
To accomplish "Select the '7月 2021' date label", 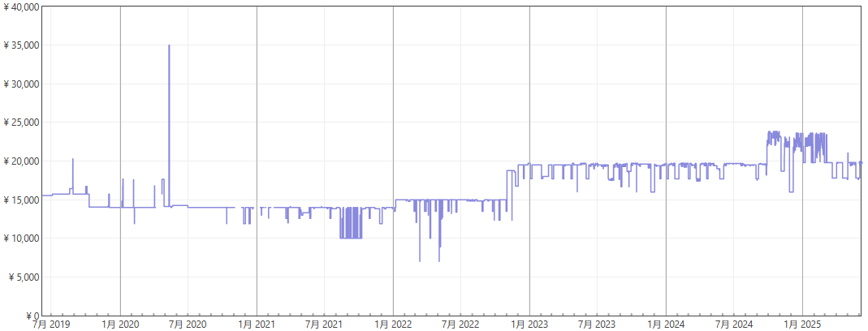I will (324, 325).
